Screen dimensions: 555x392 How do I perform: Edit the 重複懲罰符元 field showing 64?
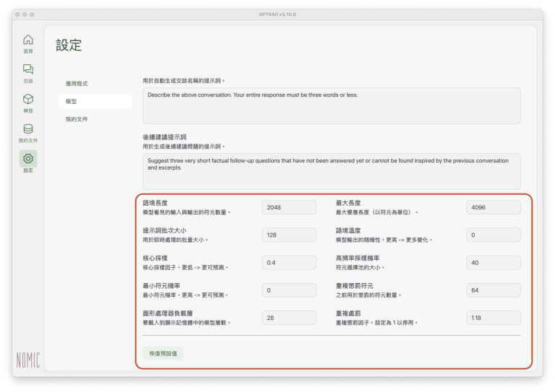(494, 290)
